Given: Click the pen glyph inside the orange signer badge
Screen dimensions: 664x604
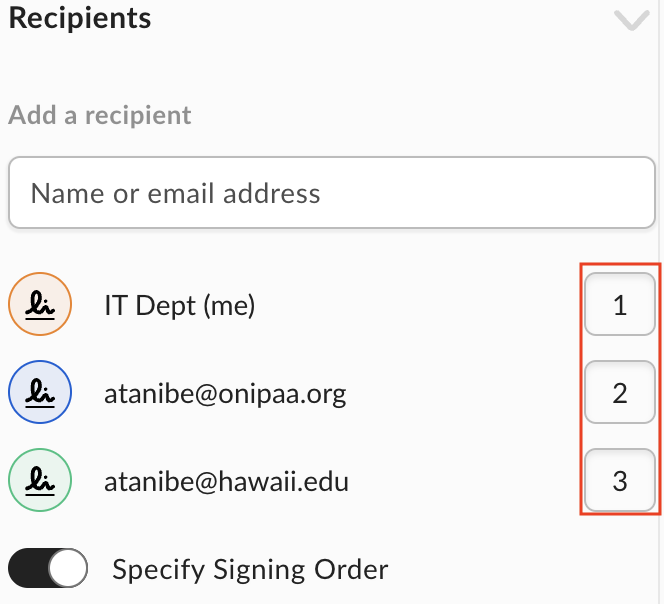Looking at the screenshot, I should (x=40, y=305).
